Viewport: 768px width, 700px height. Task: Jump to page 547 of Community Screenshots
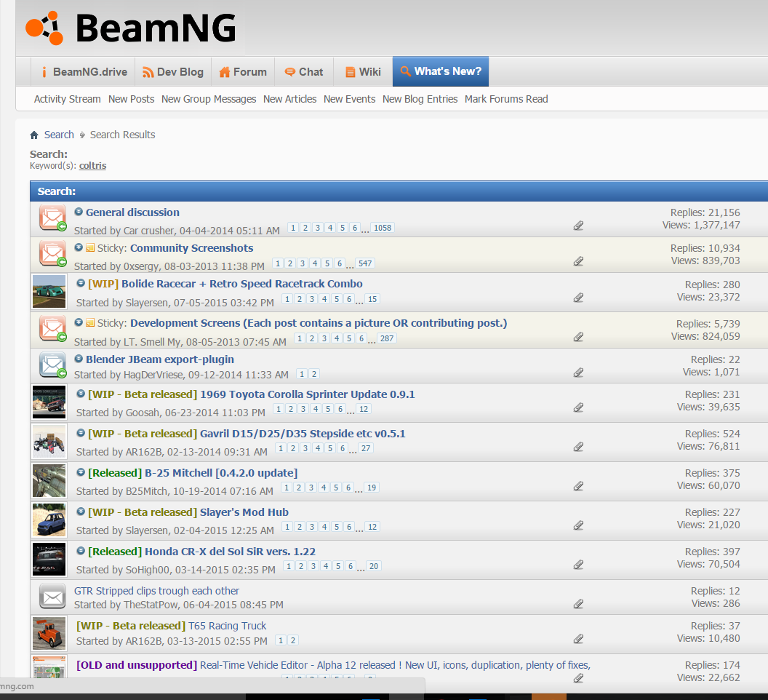tap(365, 263)
